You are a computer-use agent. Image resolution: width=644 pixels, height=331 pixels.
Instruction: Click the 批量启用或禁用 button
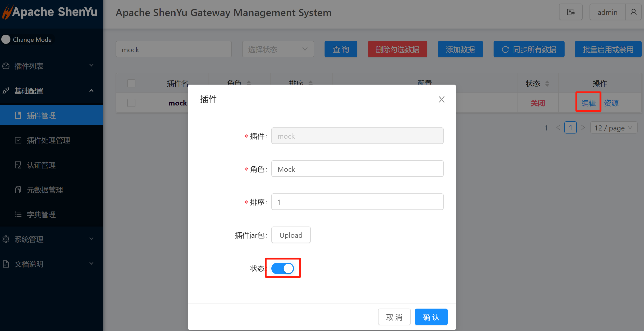coord(608,49)
